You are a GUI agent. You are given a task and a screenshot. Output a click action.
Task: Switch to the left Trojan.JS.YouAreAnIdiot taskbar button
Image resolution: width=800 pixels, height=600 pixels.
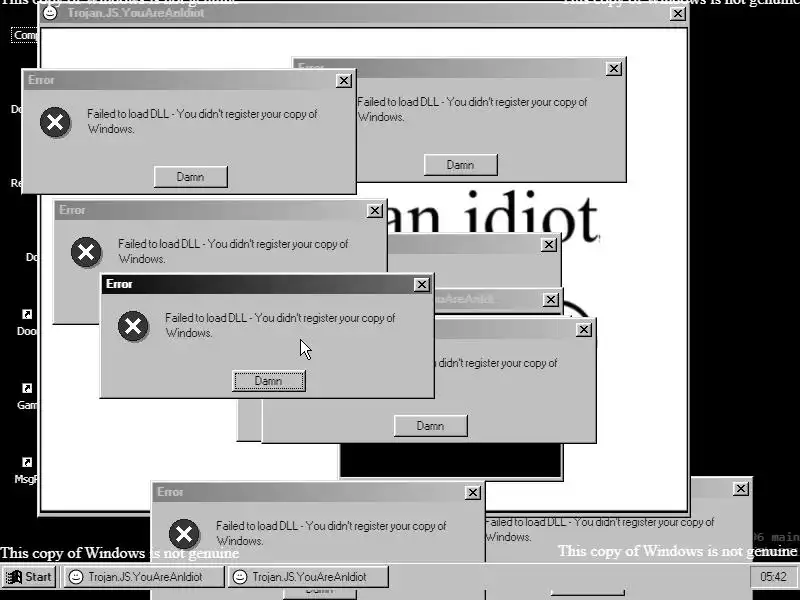[144, 577]
